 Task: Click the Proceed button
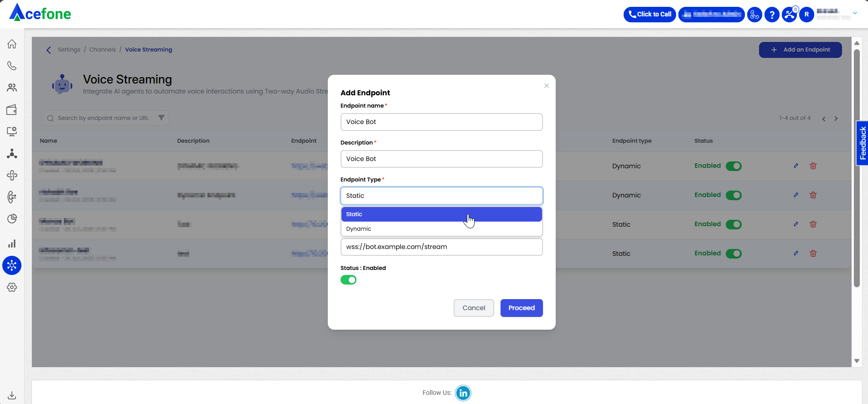[x=522, y=308]
